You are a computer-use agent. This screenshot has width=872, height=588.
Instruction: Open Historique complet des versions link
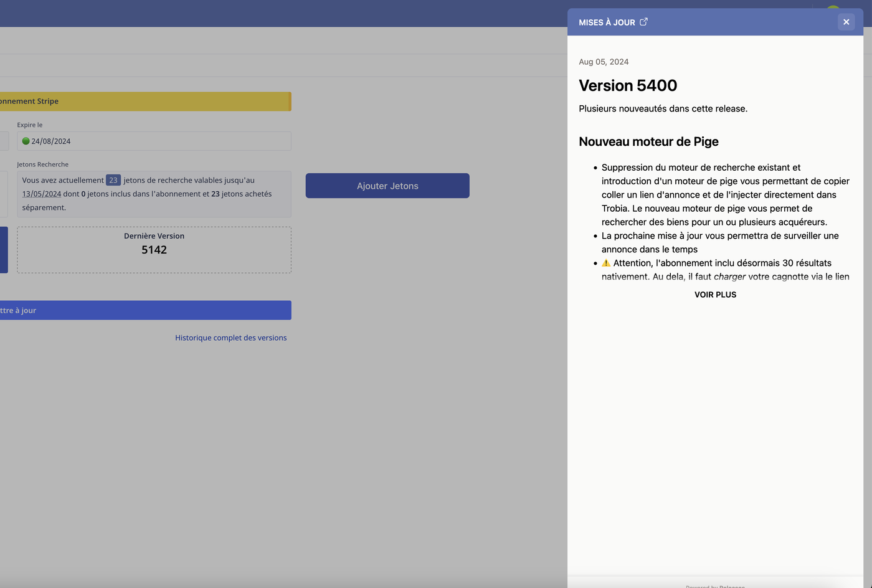pos(230,338)
